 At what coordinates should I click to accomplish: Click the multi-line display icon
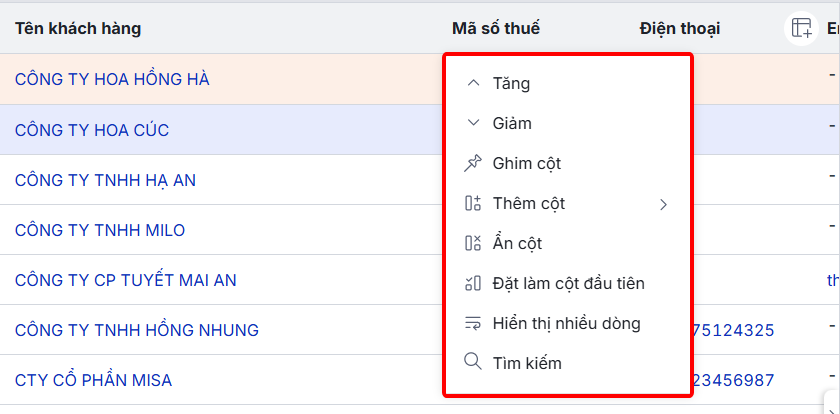[x=473, y=324]
